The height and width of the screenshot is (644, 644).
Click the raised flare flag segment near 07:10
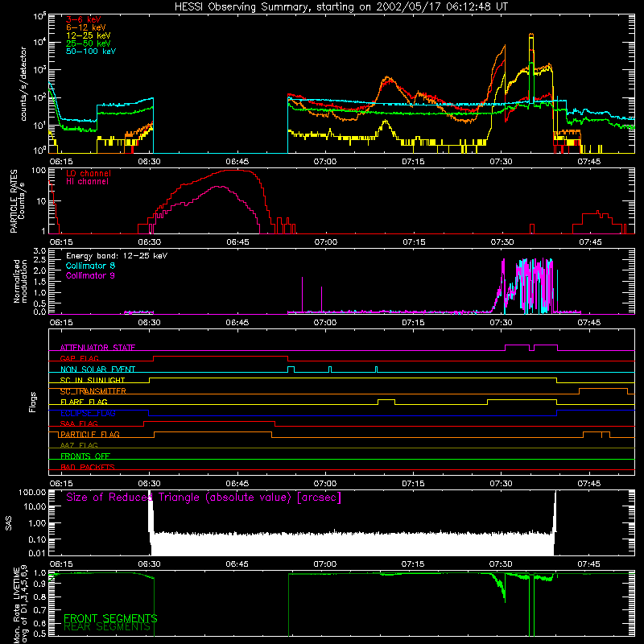[386, 399]
